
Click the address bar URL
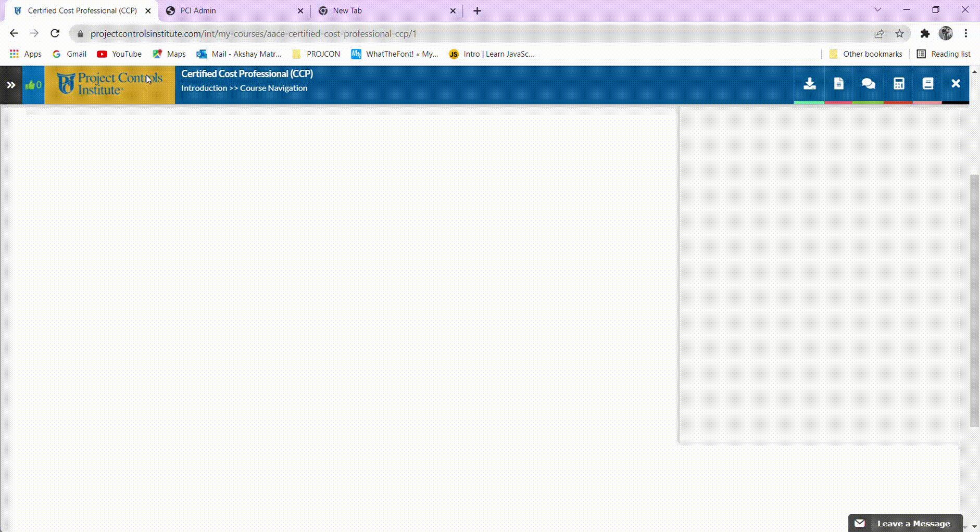click(x=254, y=34)
